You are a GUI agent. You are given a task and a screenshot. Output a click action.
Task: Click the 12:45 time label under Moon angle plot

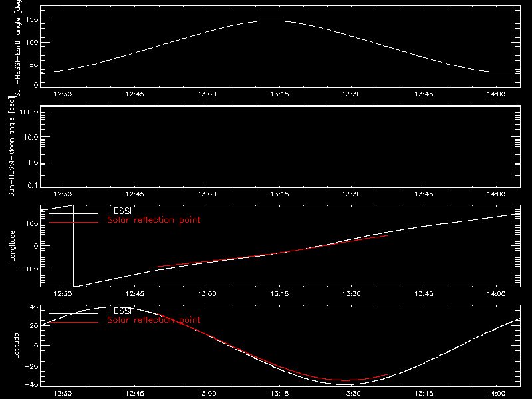(135, 194)
